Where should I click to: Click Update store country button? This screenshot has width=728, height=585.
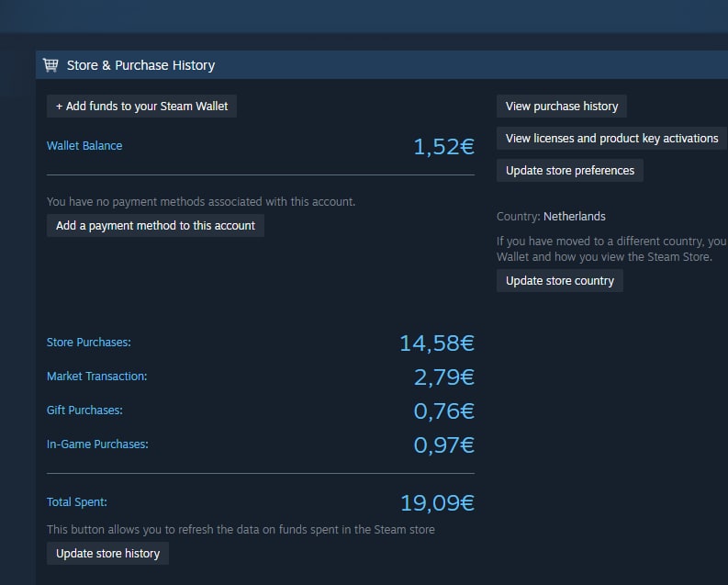click(x=559, y=281)
